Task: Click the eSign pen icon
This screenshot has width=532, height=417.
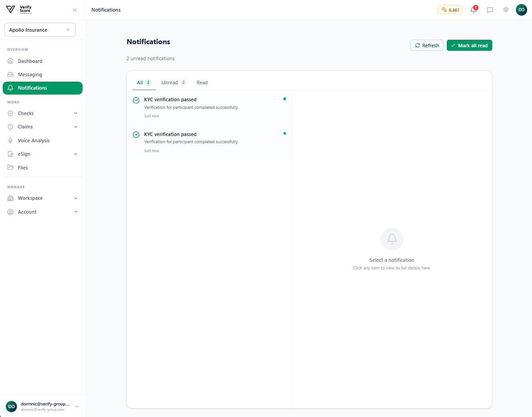Action: coord(11,154)
